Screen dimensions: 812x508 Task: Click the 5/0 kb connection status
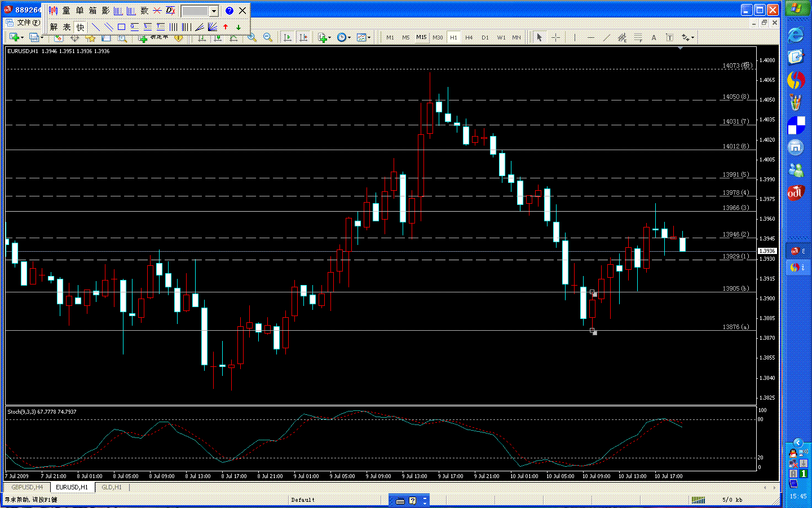pos(732,500)
